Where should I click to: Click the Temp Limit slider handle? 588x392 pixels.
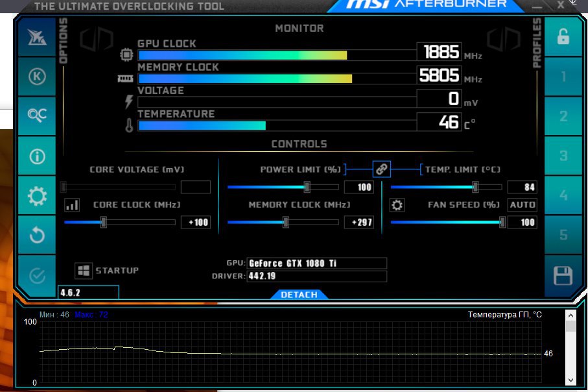click(475, 187)
